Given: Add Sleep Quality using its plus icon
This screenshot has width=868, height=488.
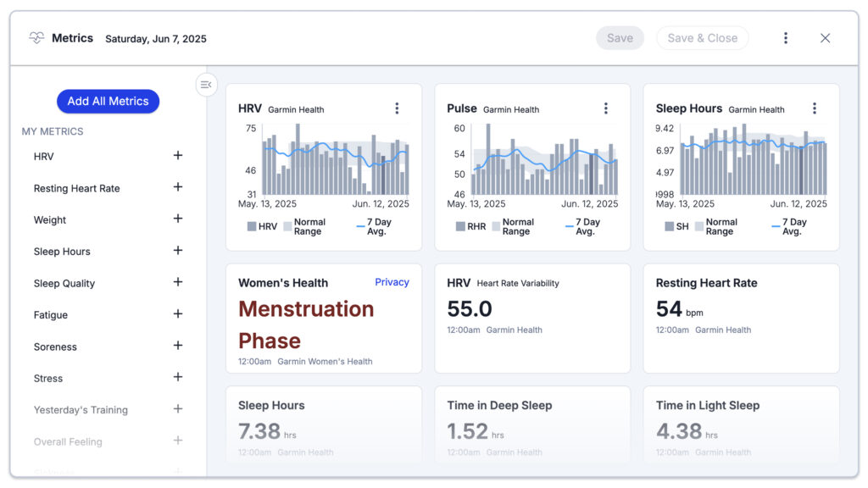Looking at the screenshot, I should (x=178, y=282).
